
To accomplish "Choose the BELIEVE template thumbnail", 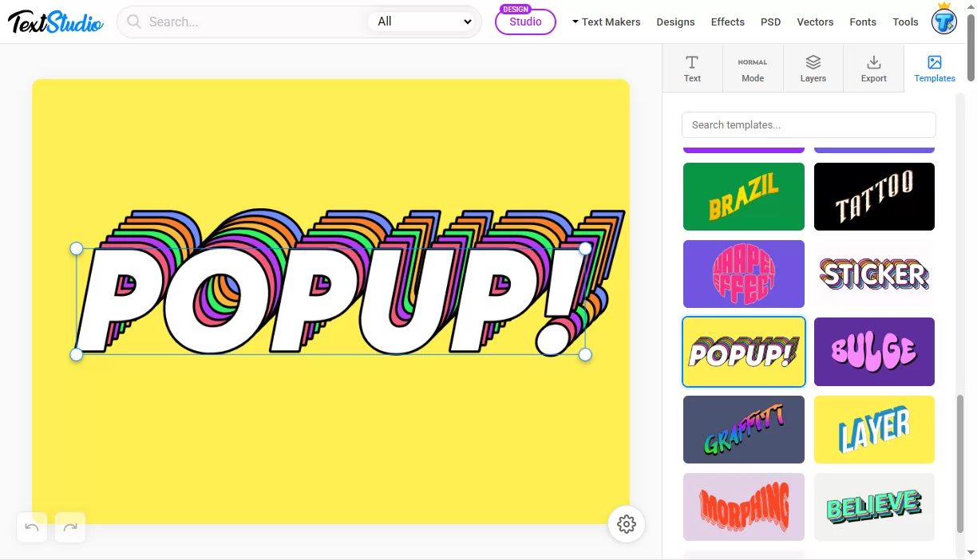I will point(874,507).
